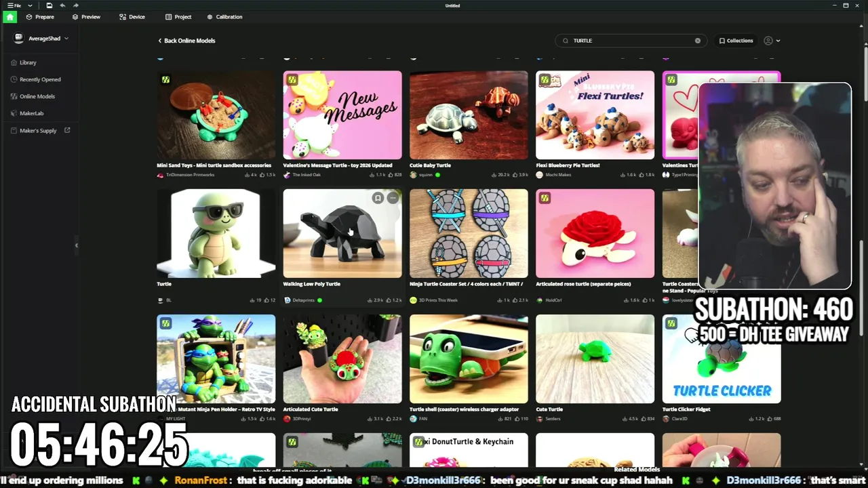Click the Mini Sand Toys title text

point(214,165)
